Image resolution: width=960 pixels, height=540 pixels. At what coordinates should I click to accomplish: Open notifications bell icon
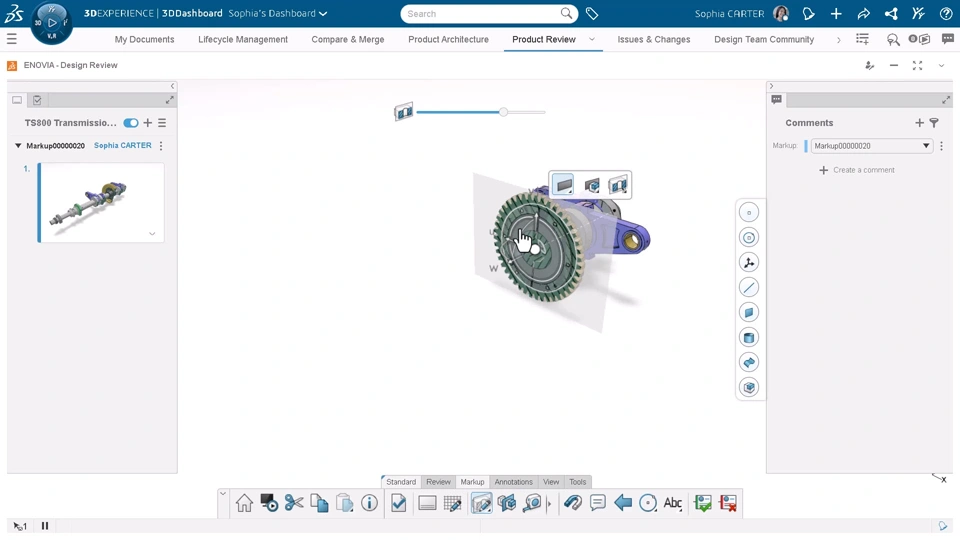coord(808,13)
